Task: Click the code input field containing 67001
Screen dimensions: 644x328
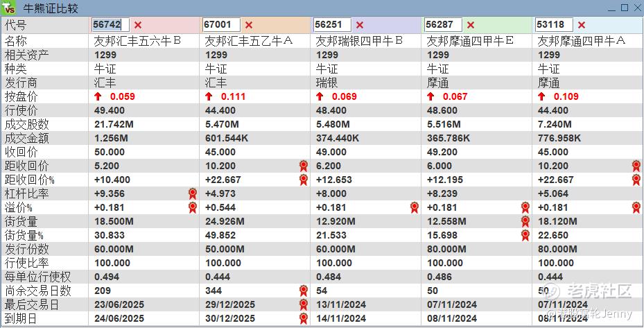Action: click(x=221, y=25)
